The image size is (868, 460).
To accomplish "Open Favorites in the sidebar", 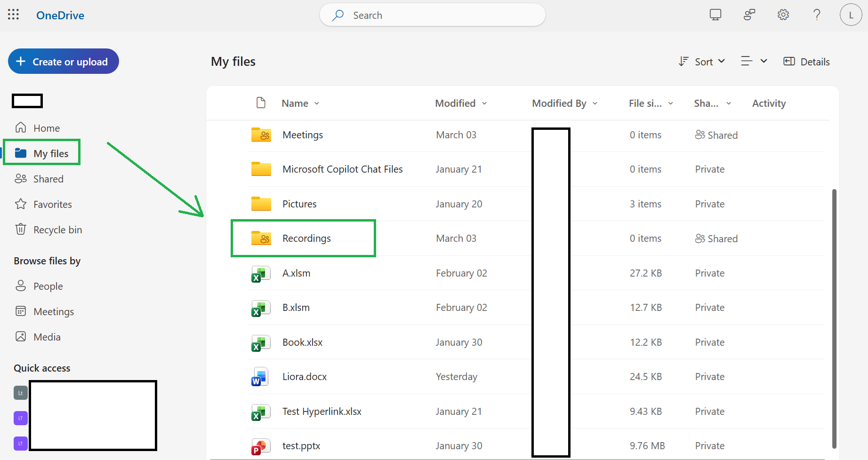I will tap(43, 204).
